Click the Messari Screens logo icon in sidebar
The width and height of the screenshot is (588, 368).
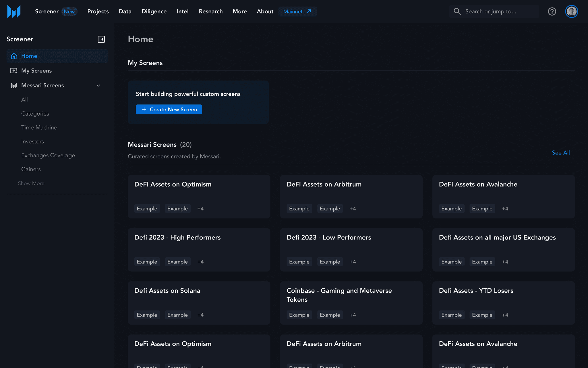click(x=14, y=85)
